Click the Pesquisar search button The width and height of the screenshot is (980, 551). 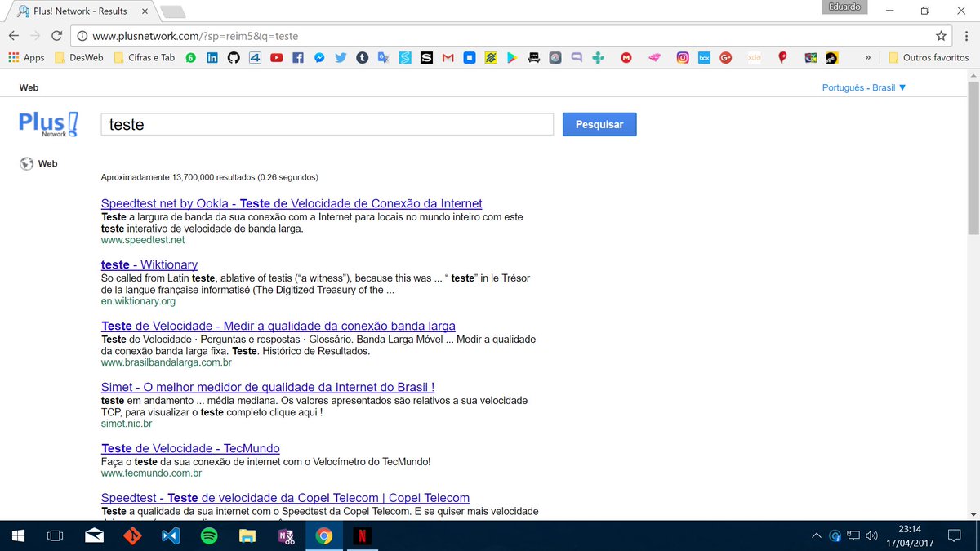[599, 124]
